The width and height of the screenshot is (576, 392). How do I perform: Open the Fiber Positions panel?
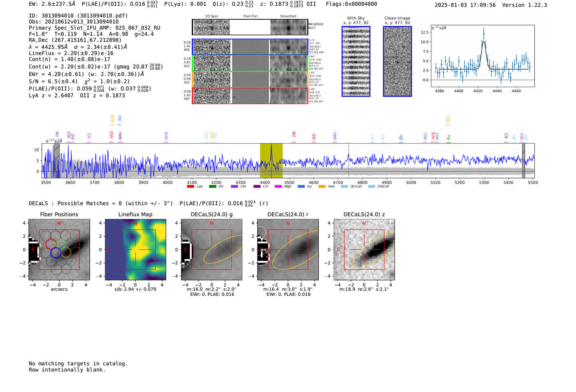tap(59, 249)
